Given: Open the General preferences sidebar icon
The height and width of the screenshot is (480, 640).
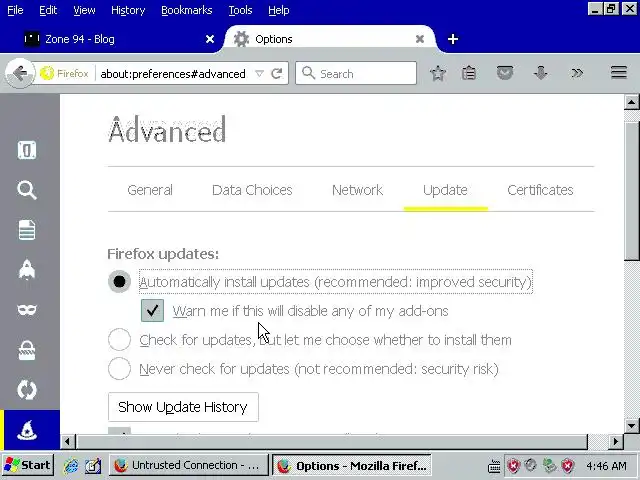Looking at the screenshot, I should click(27, 150).
